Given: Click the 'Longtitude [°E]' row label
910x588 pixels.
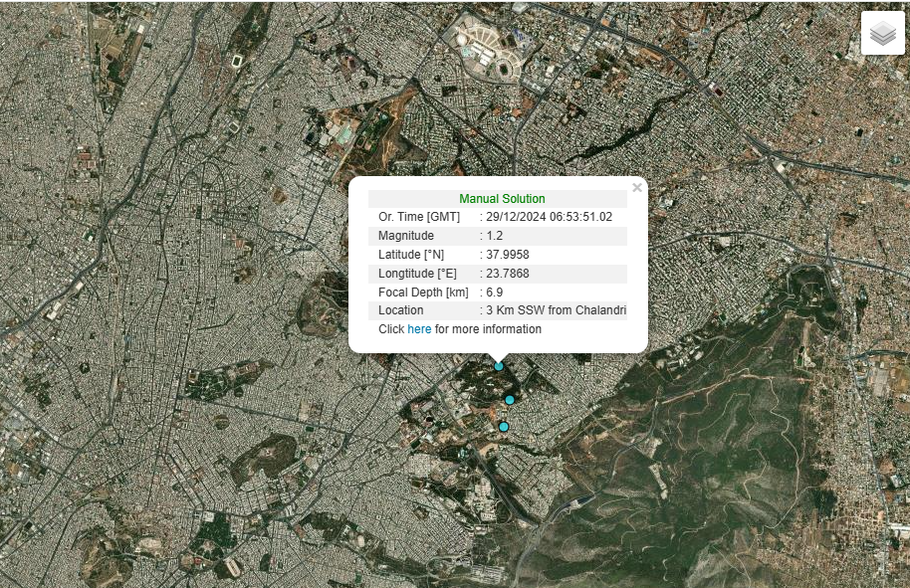Looking at the screenshot, I should pyautogui.click(x=418, y=274).
